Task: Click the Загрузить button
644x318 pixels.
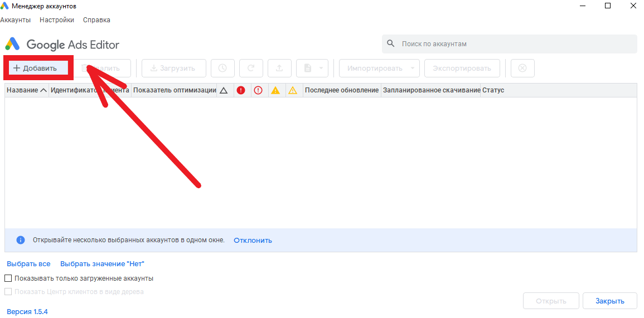Action: tap(174, 68)
